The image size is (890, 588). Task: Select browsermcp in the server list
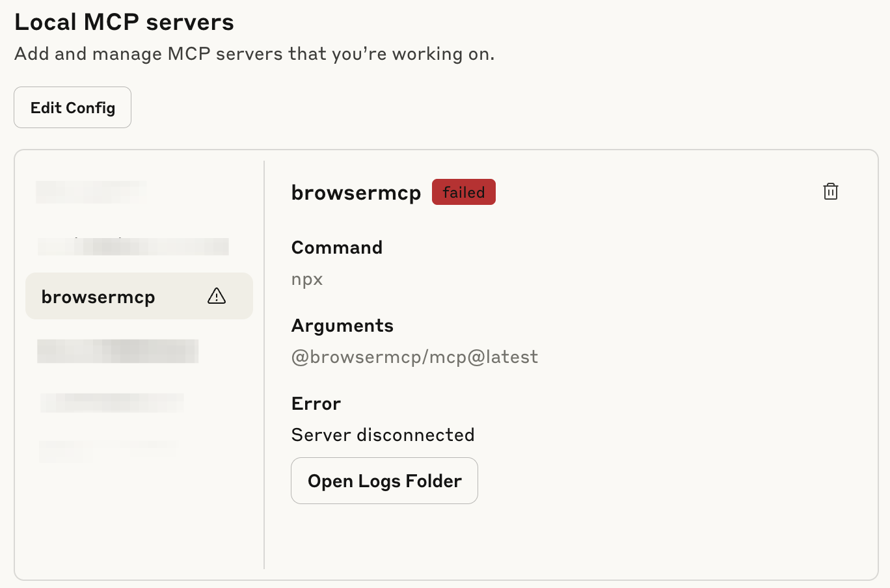pyautogui.click(x=139, y=296)
